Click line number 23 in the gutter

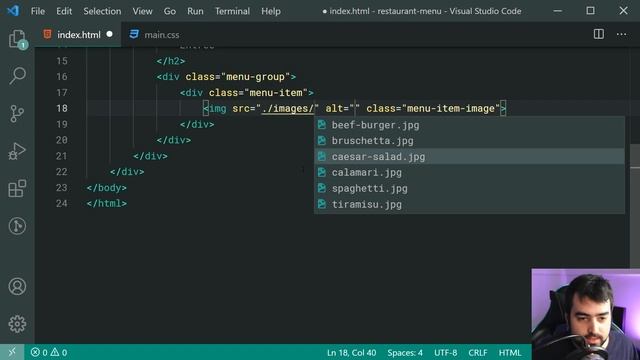click(62, 188)
